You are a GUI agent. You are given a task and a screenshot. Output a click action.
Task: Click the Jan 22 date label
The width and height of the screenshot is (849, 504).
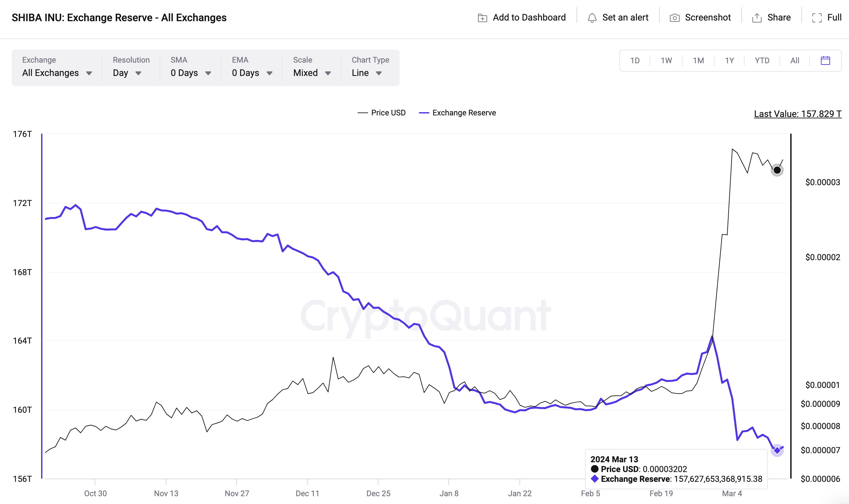[x=519, y=494]
